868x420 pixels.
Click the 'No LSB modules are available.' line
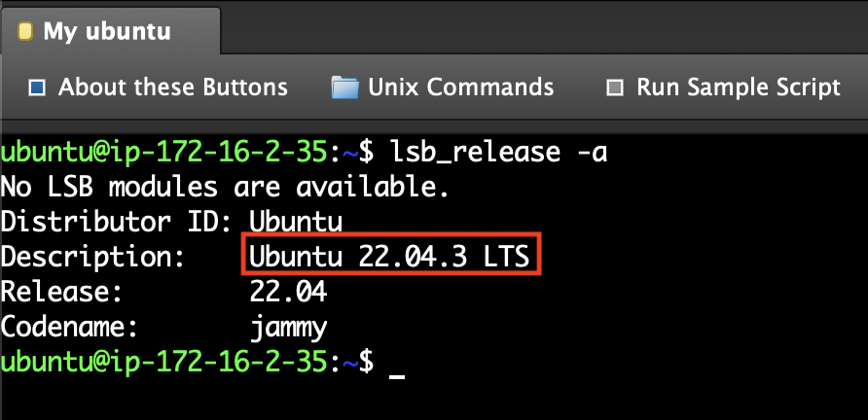pos(224,187)
